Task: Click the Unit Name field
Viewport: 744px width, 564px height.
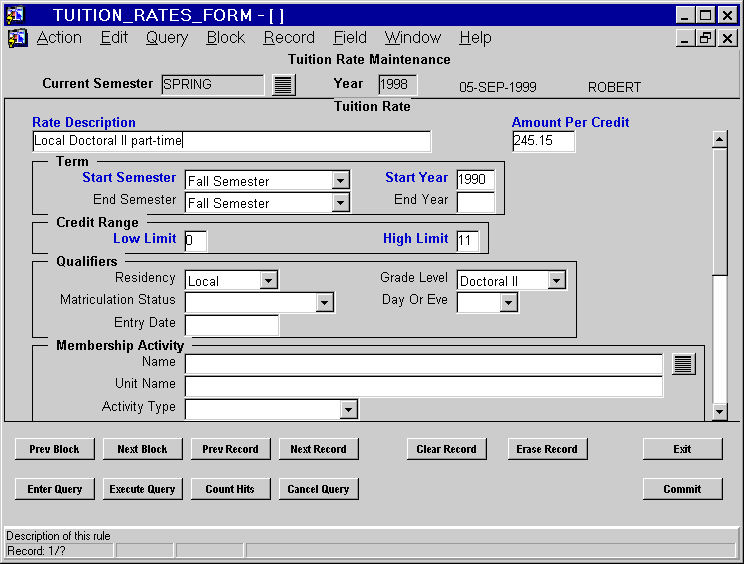Action: [x=424, y=386]
